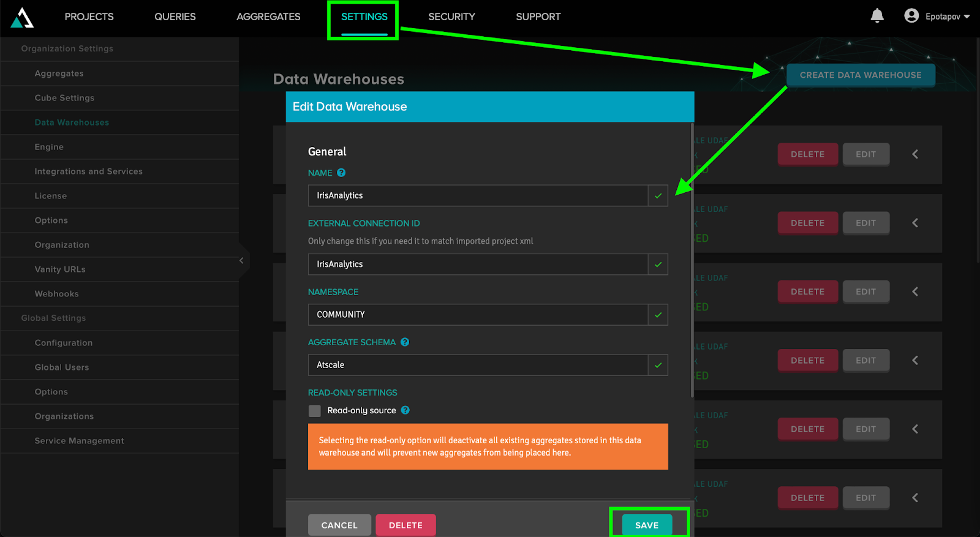
Task: Click the Global Settings header
Action: coord(54,318)
